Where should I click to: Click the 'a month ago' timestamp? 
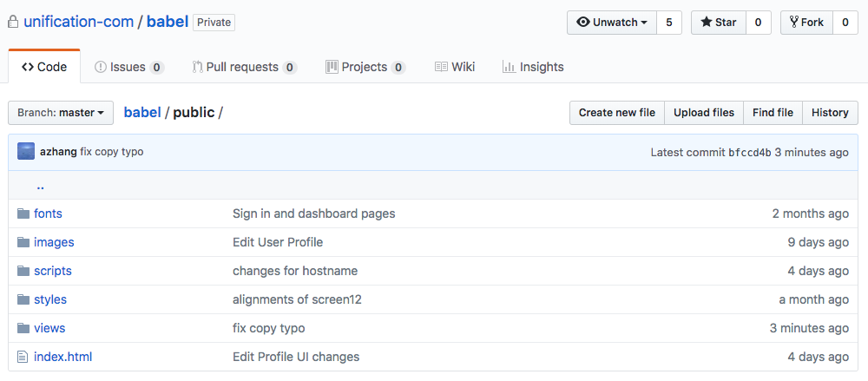pyautogui.click(x=814, y=299)
